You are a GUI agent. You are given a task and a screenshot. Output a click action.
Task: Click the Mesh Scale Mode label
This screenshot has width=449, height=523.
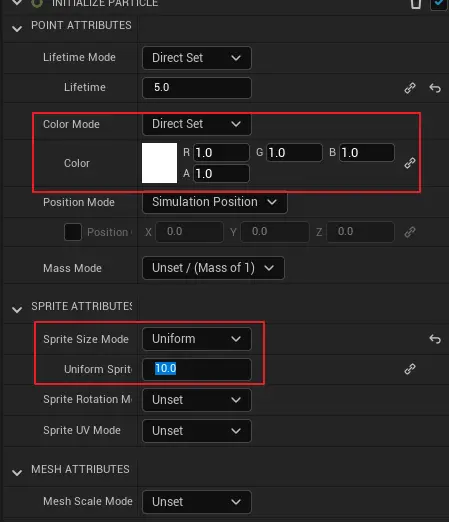[88, 501]
